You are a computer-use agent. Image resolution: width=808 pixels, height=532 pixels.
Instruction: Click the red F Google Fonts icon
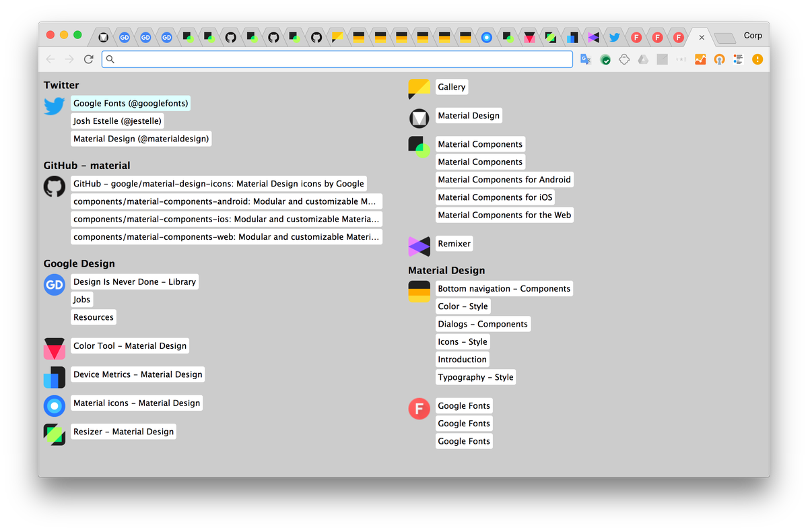coord(419,409)
